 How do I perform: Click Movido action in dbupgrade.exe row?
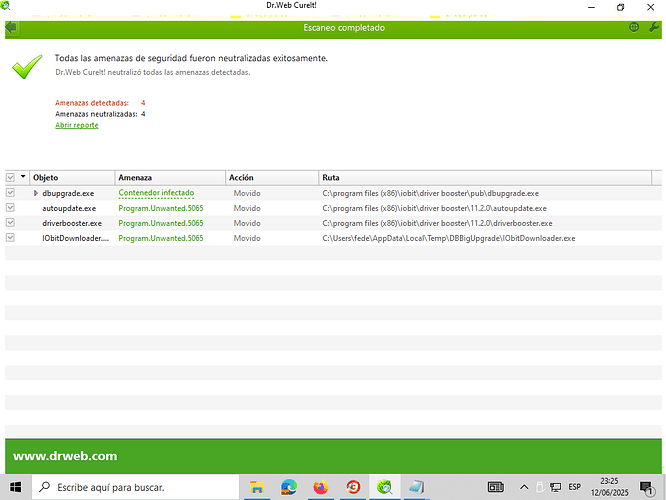247,193
